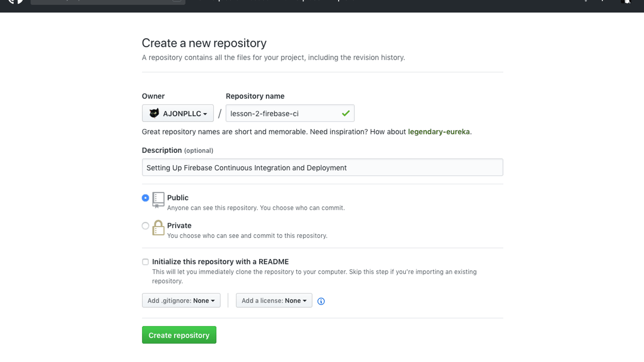
Task: Open the AJONPLLC owner dropdown
Action: (x=178, y=113)
